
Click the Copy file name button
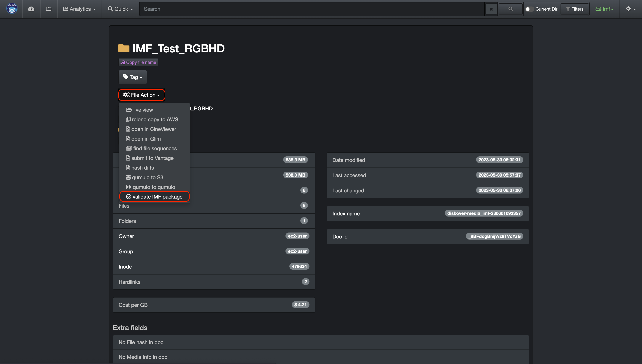tap(138, 62)
